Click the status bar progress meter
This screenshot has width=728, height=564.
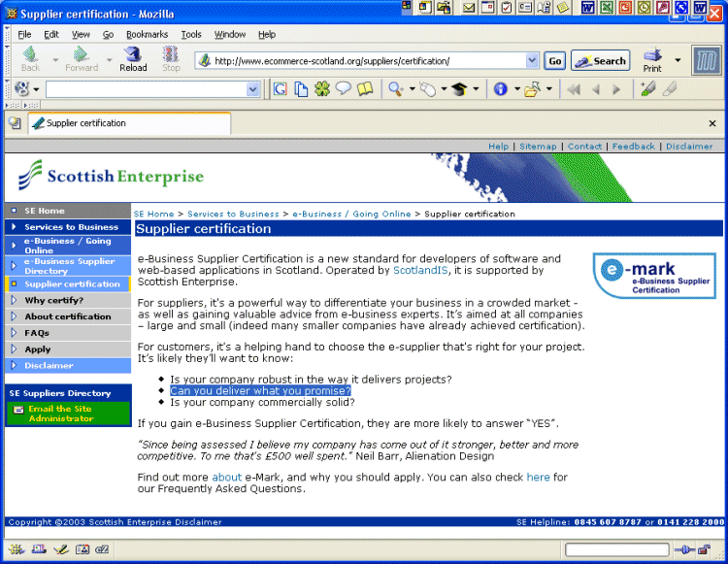(x=617, y=550)
